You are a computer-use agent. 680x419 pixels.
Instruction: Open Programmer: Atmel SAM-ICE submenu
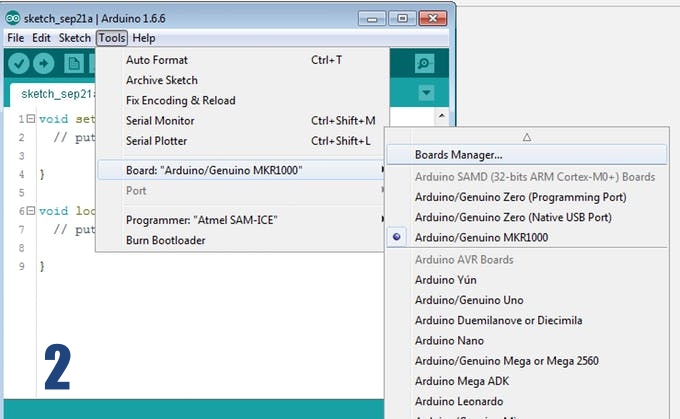pyautogui.click(x=242, y=220)
